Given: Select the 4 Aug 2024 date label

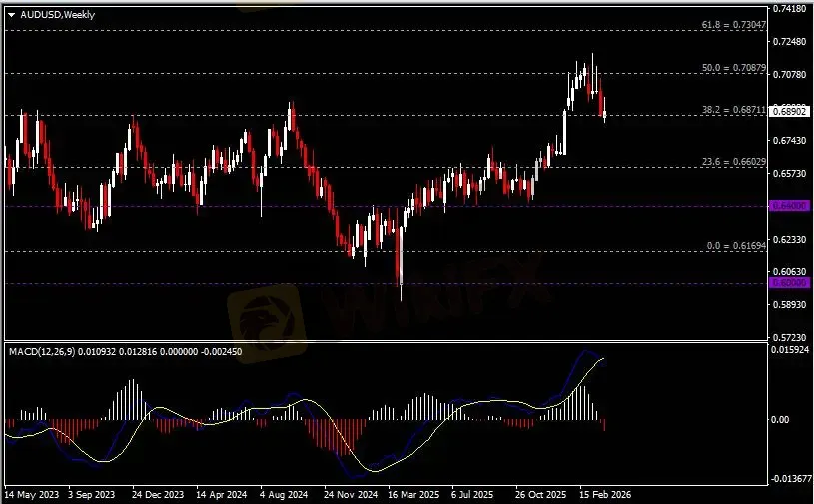Looking at the screenshot, I should point(285,494).
